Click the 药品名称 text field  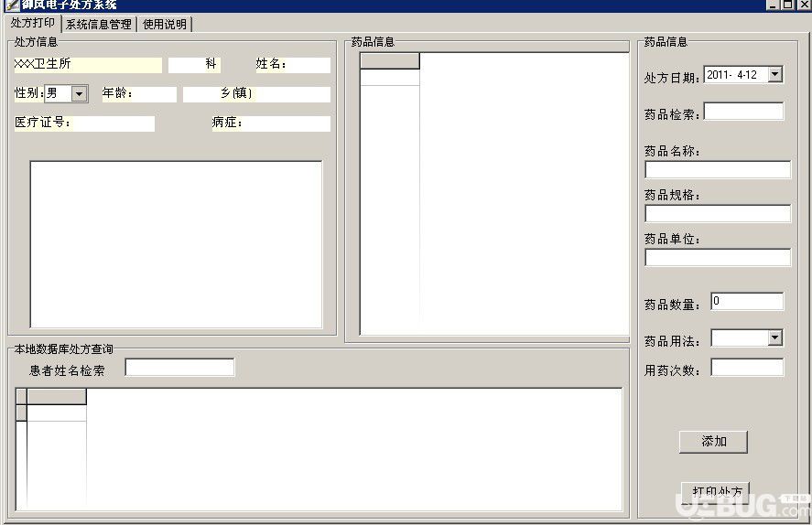[x=718, y=169]
